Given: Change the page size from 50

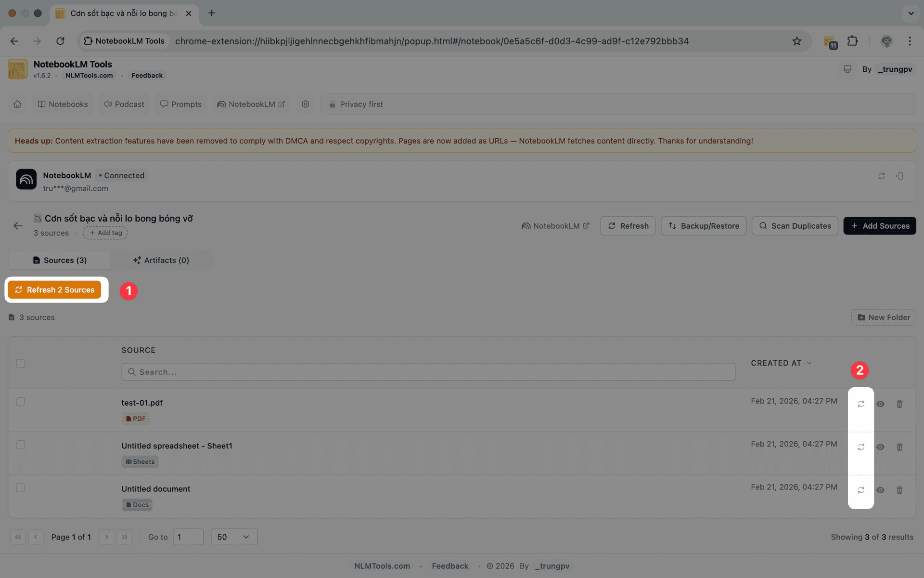Looking at the screenshot, I should [234, 537].
